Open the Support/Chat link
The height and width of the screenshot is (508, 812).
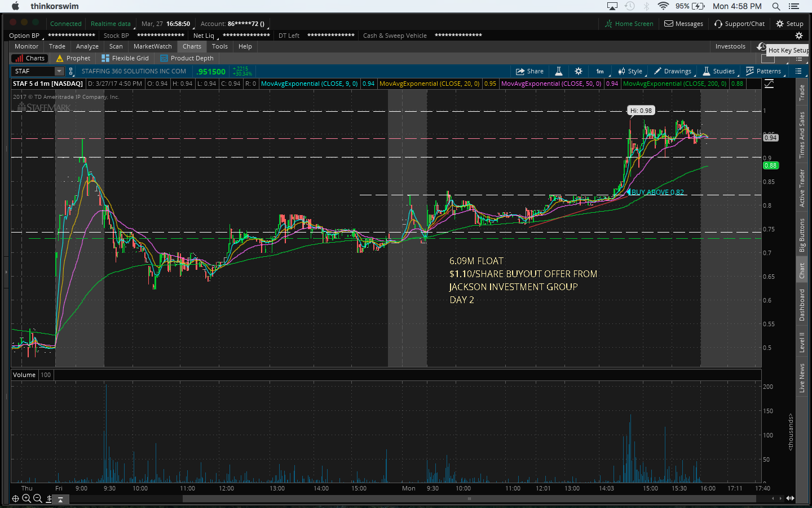[739, 24]
